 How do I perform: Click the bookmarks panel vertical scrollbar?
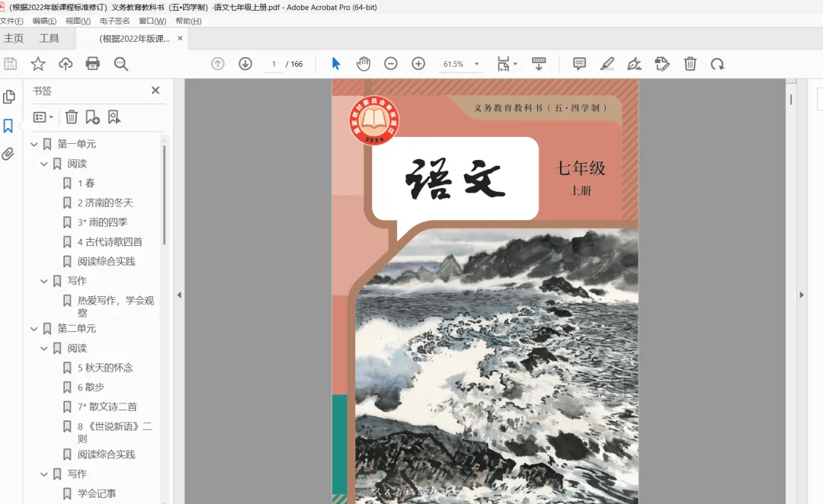point(165,195)
